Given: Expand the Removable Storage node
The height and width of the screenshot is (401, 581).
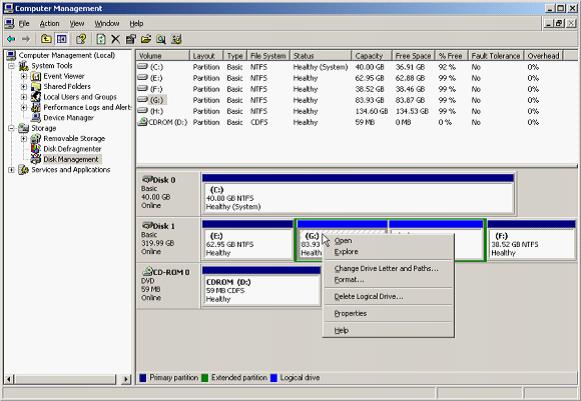Looking at the screenshot, I should [24, 139].
